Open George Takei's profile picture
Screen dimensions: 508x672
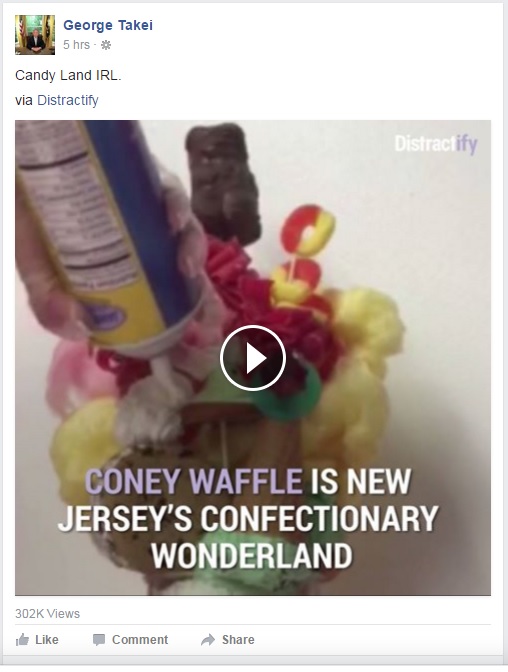click(35, 35)
